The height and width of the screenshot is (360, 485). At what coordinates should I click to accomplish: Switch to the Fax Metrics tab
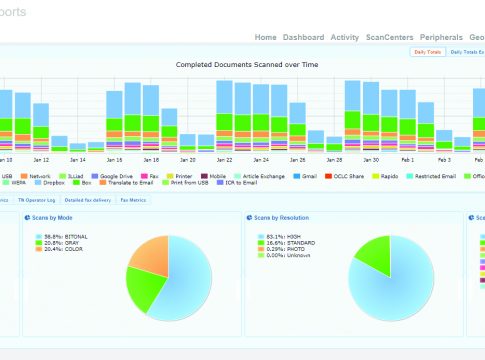tap(133, 200)
